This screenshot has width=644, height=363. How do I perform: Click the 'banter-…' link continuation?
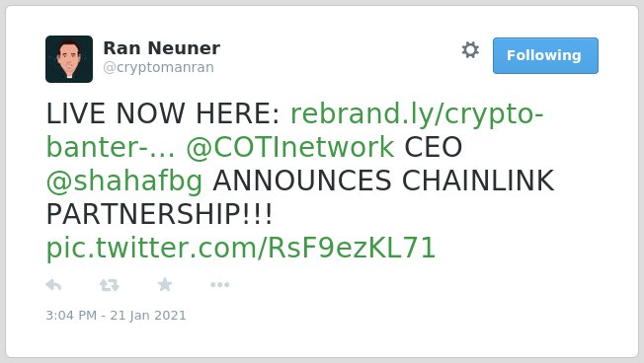111,147
